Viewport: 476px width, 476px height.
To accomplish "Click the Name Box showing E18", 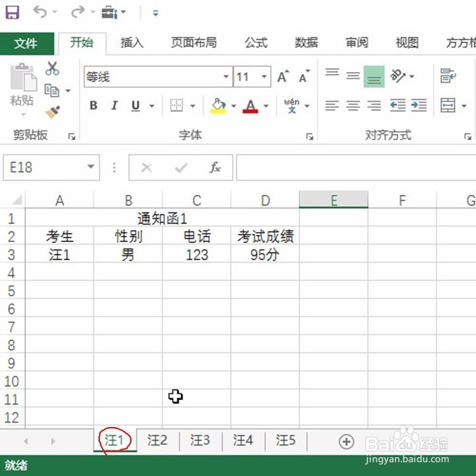I will click(52, 167).
